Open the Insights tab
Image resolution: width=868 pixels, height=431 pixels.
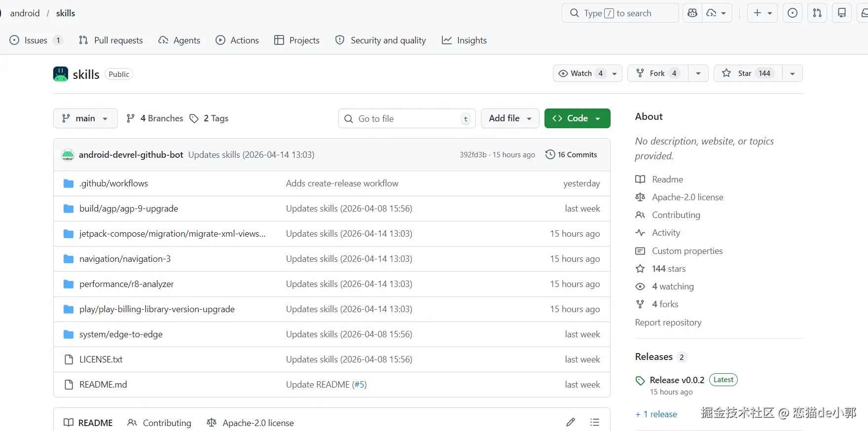coord(465,40)
